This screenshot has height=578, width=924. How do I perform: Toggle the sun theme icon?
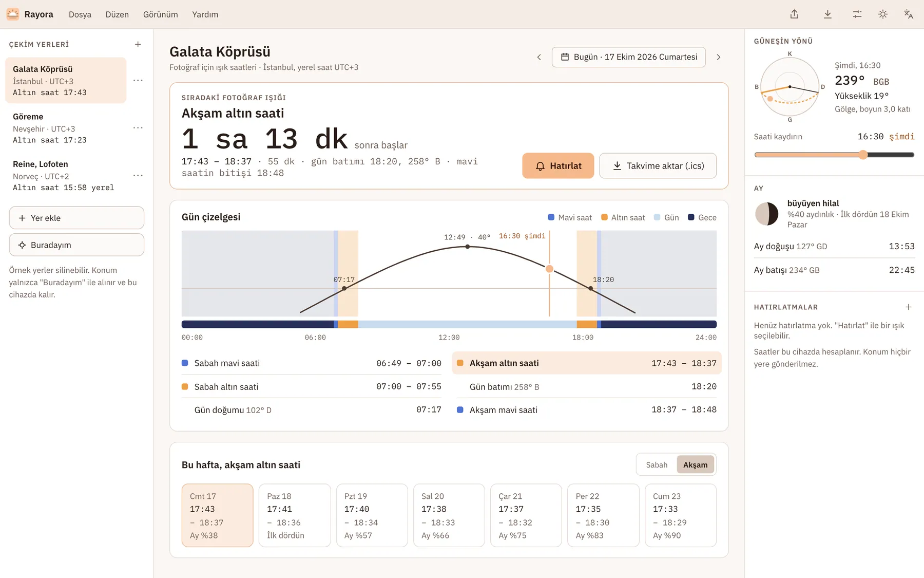[883, 14]
